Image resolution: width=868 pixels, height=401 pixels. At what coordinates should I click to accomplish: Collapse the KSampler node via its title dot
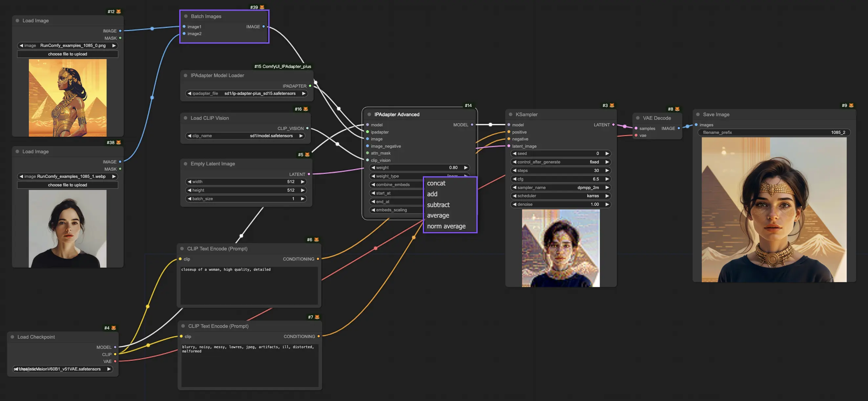(510, 115)
